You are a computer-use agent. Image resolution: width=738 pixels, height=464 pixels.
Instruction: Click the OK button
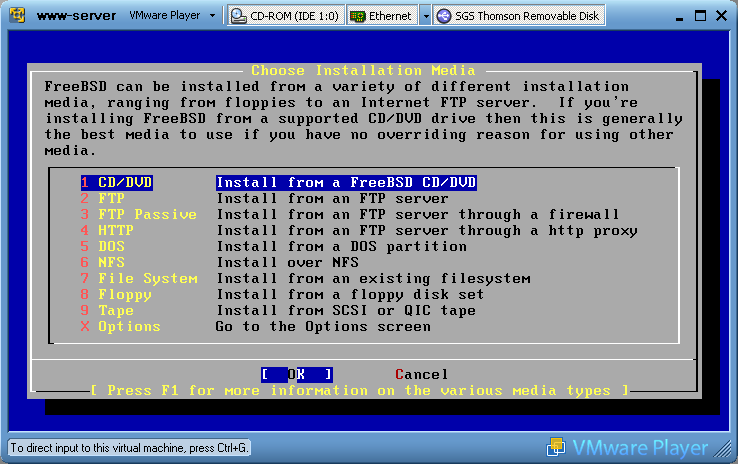(x=297, y=374)
